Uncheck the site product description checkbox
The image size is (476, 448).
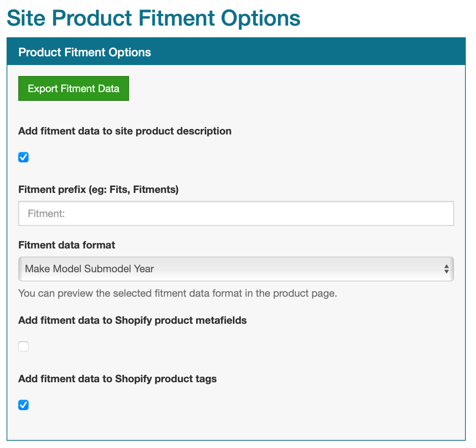[23, 157]
